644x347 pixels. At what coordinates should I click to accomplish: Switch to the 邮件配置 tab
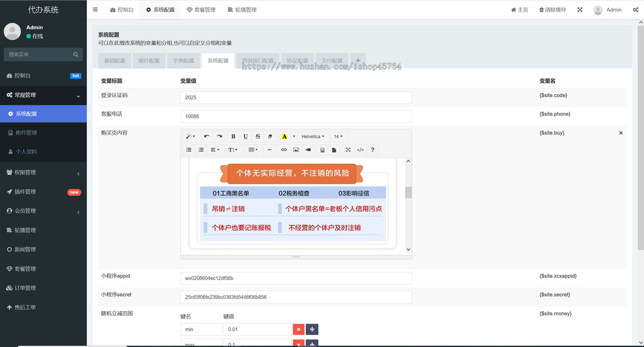pyautogui.click(x=149, y=61)
